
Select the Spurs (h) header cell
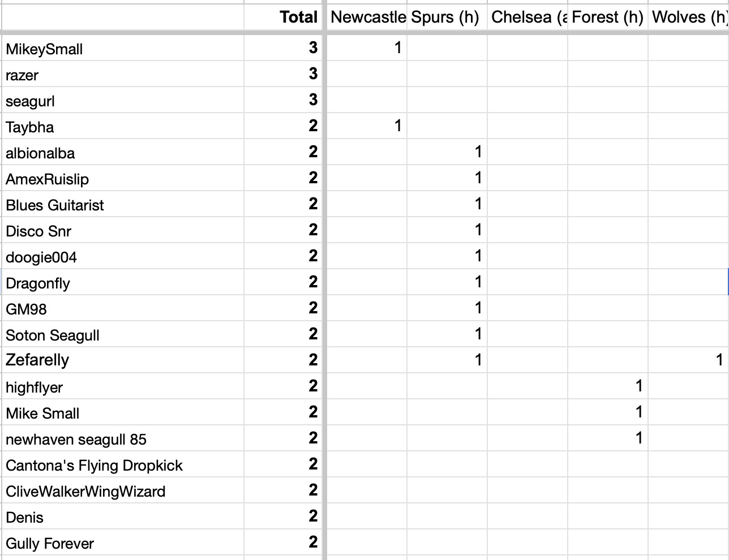[x=447, y=17]
